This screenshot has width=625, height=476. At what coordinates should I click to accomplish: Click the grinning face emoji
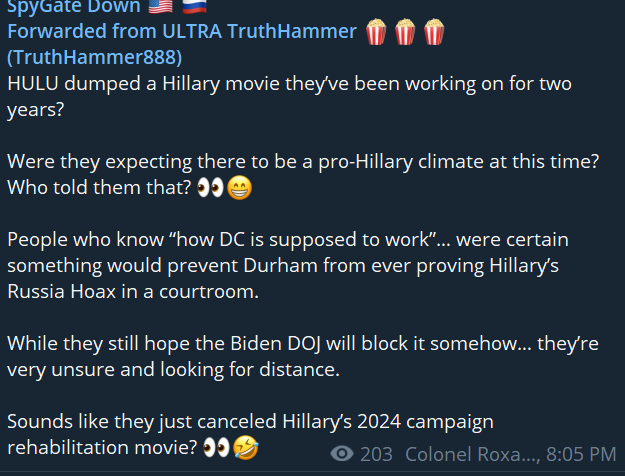pos(240,188)
